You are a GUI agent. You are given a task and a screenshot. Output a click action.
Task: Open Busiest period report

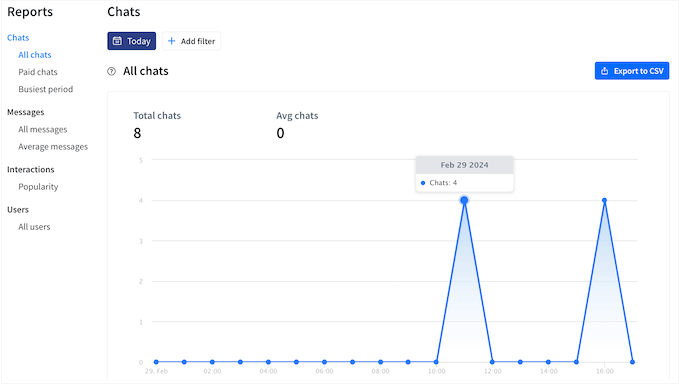46,89
